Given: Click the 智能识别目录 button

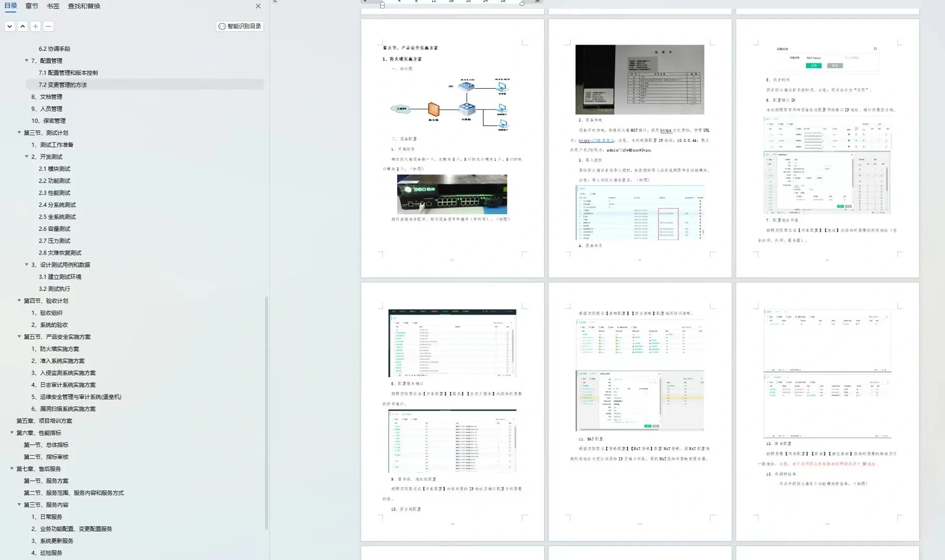Looking at the screenshot, I should click(240, 26).
